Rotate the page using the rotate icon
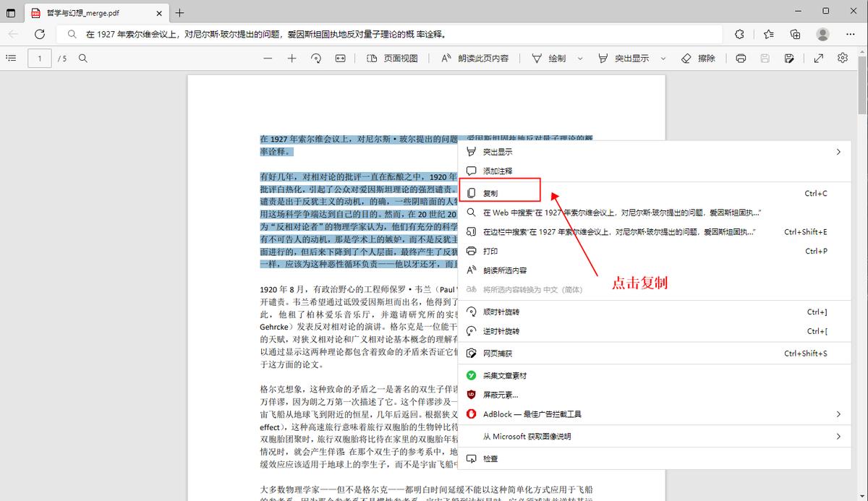 [316, 58]
